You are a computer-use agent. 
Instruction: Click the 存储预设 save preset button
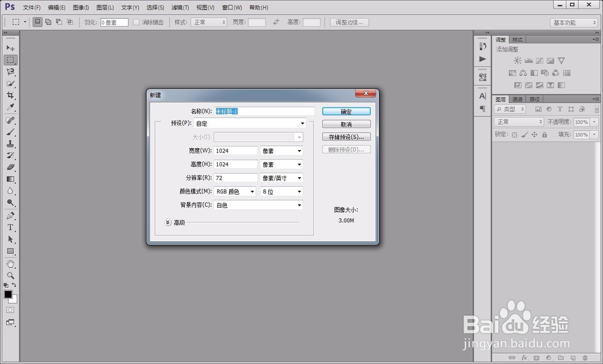click(x=347, y=136)
